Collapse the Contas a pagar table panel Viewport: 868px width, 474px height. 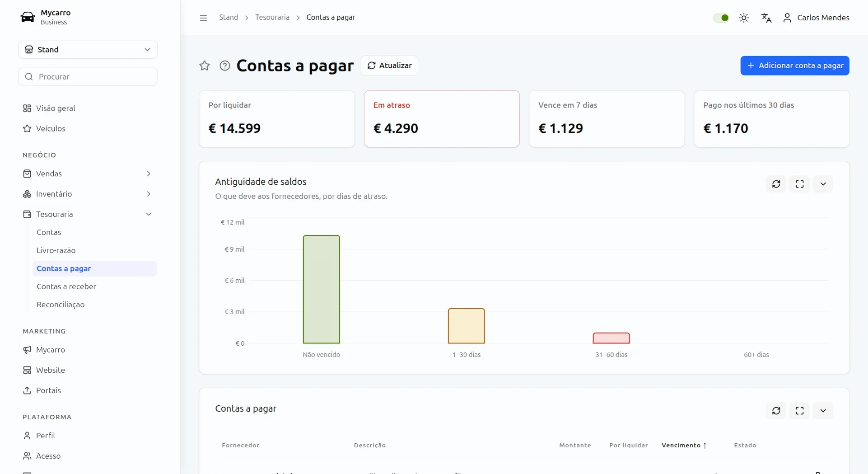(823, 411)
